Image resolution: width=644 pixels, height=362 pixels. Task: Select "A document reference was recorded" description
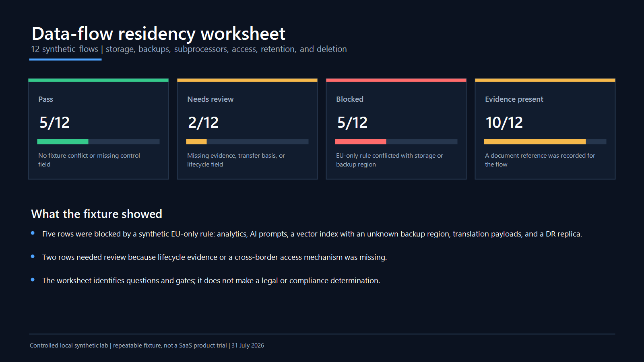click(540, 160)
